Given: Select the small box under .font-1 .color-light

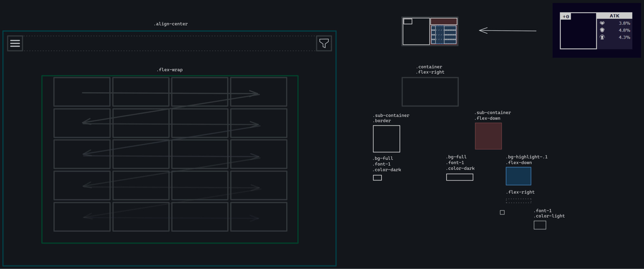Looking at the screenshot, I should tap(540, 225).
